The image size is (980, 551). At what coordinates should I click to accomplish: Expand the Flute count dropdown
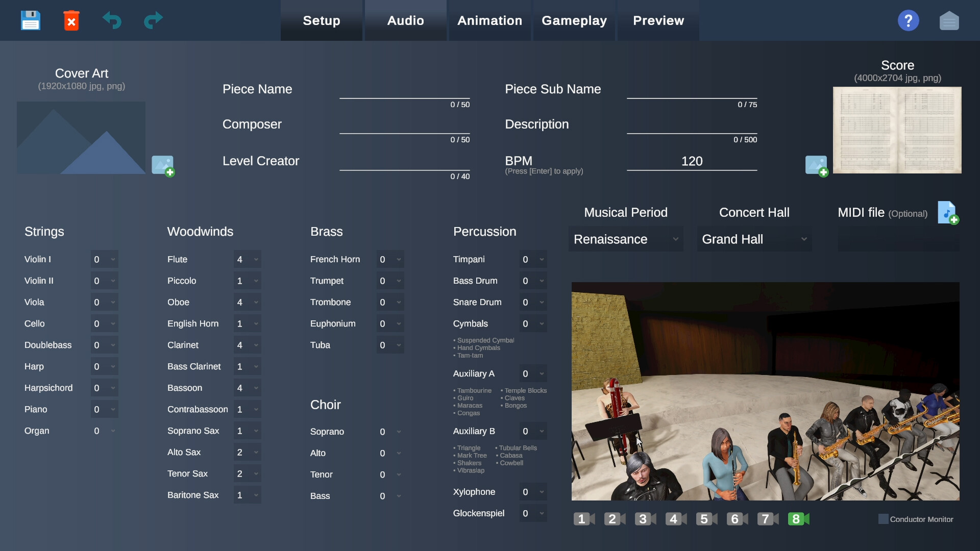(247, 259)
